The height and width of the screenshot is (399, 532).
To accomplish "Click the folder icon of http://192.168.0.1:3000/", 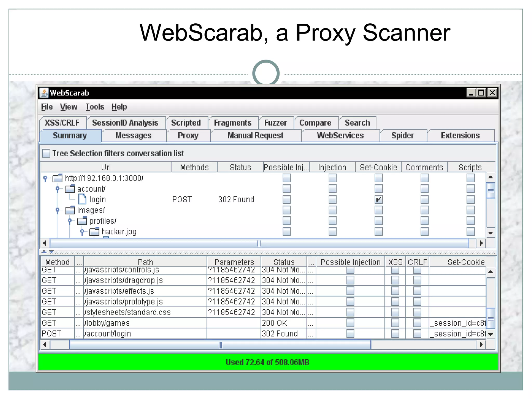I will [x=57, y=178].
